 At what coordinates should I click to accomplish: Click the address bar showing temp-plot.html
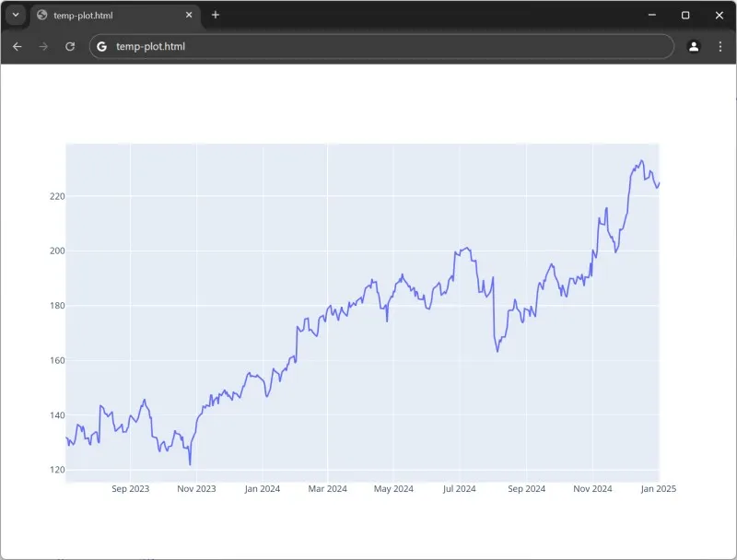(381, 46)
